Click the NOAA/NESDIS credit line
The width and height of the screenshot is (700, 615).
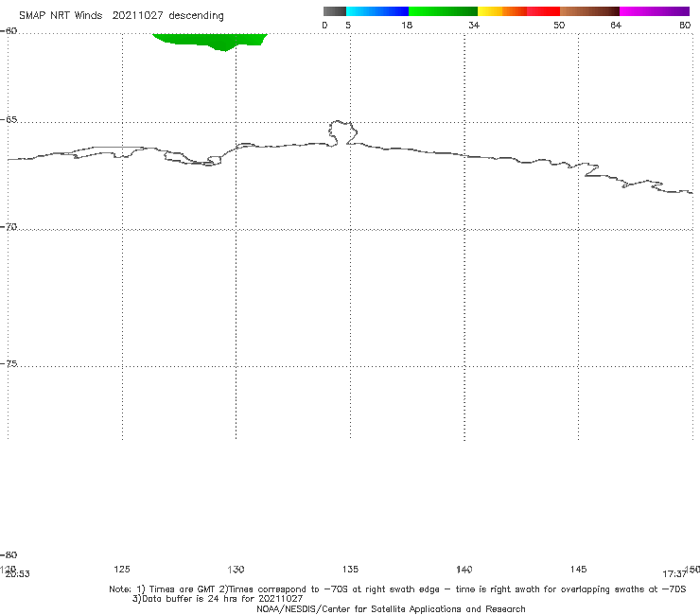click(x=391, y=608)
